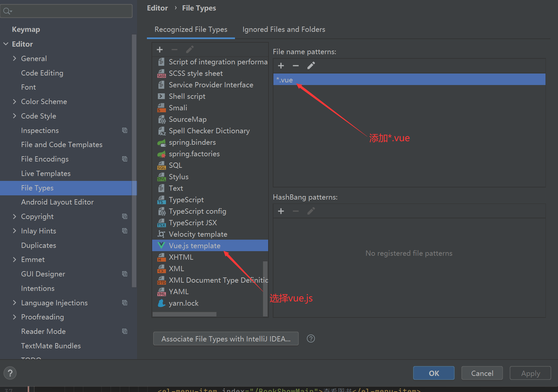Click the spring.factories leaf icon

[161, 154]
